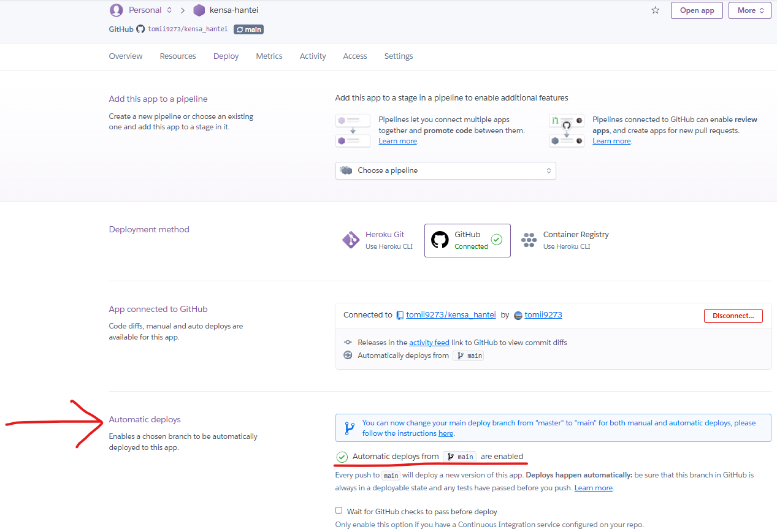Image resolution: width=777 pixels, height=532 pixels.
Task: Go to the Resources tab
Action: [178, 56]
